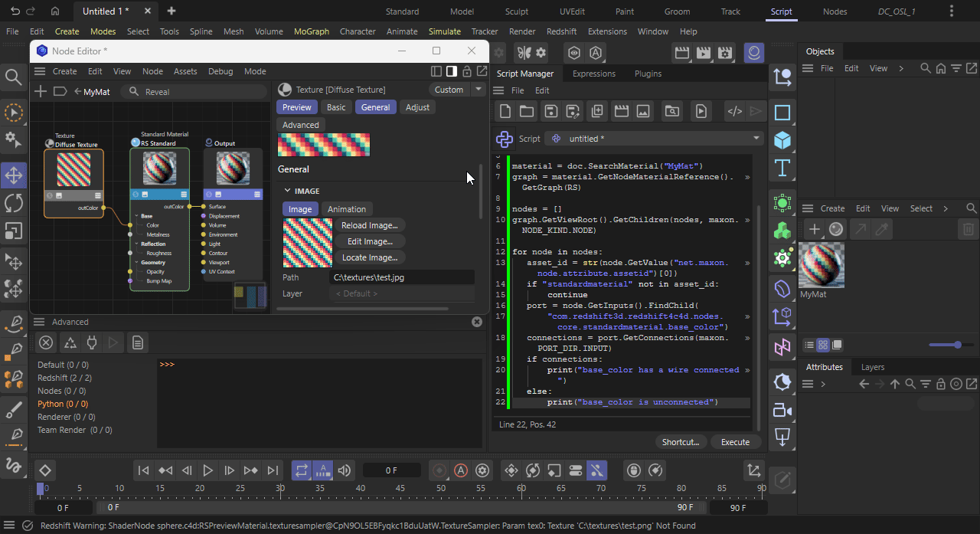Image resolution: width=980 pixels, height=534 pixels.
Task: Click the Camera icon in right palette
Action: pyautogui.click(x=782, y=409)
